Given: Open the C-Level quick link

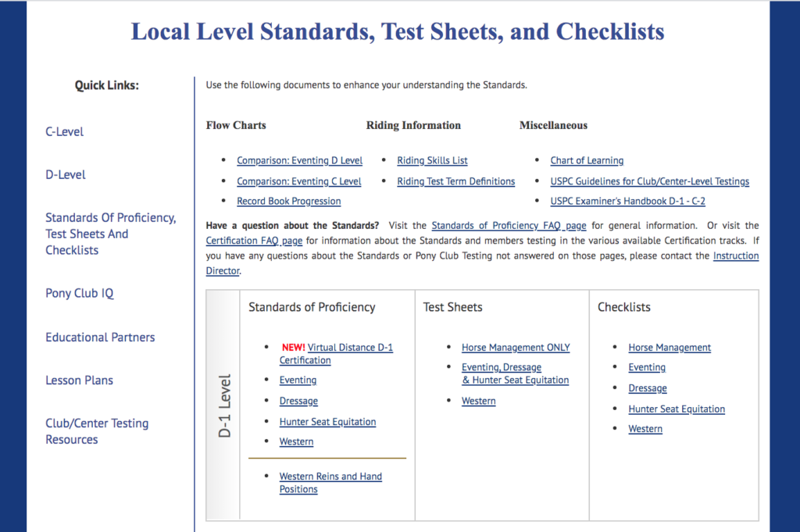Looking at the screenshot, I should click(x=64, y=131).
